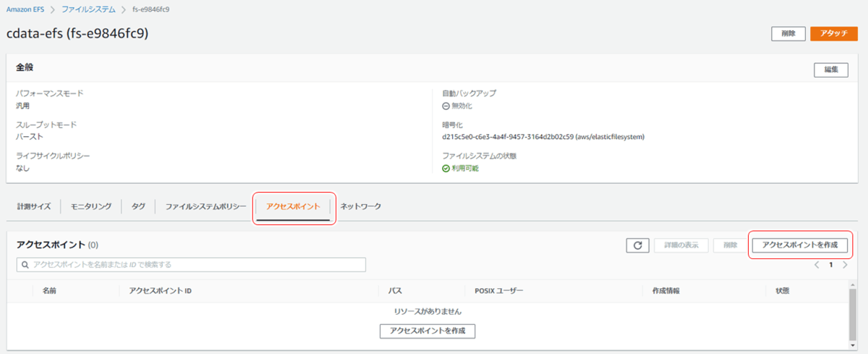Viewport: 868px width, 354px height.
Task: Open the タグ tab
Action: pyautogui.click(x=138, y=206)
